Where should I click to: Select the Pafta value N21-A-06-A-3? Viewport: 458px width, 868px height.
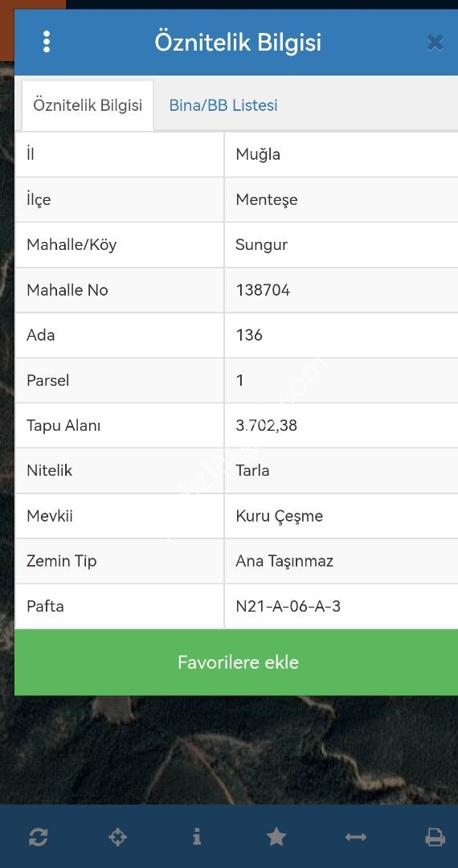(x=288, y=606)
